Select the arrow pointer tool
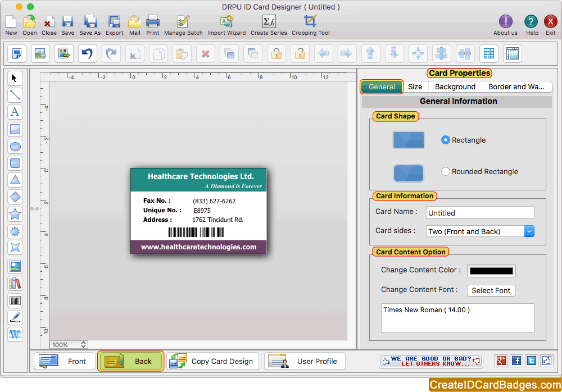This screenshot has width=562, height=392. 15,78
